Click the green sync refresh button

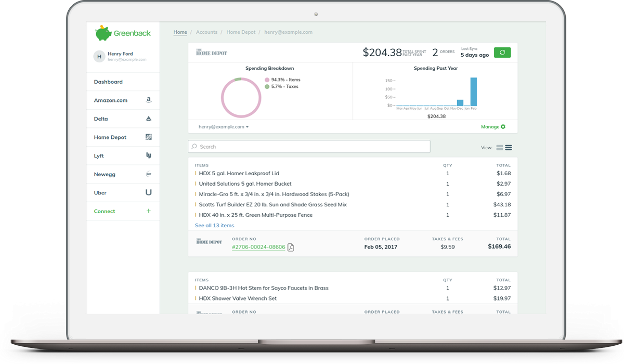(502, 53)
